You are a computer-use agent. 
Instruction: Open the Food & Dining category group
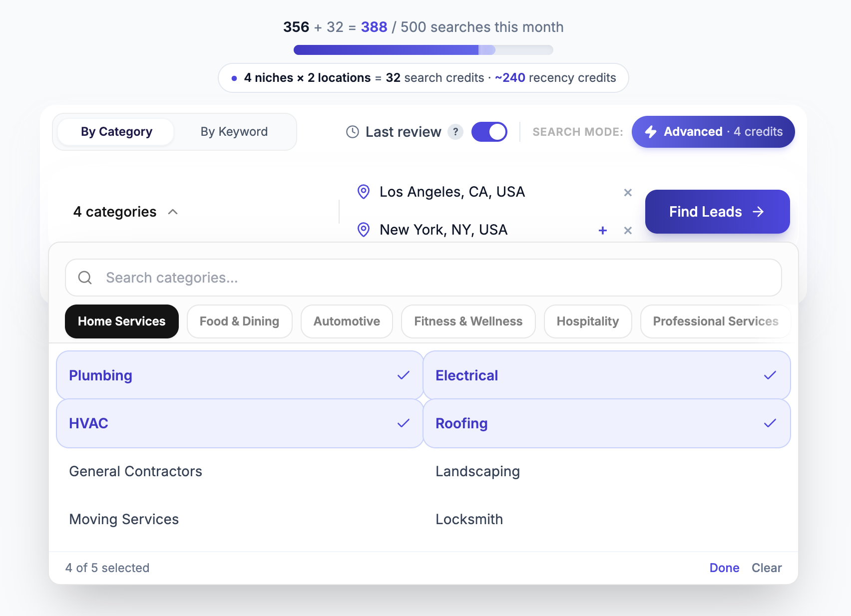coord(240,321)
